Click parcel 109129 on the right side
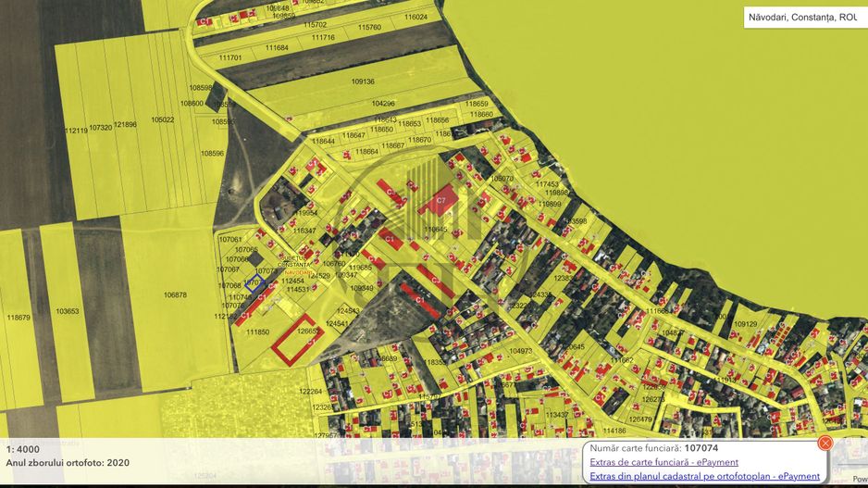The width and height of the screenshot is (868, 488). [x=745, y=324]
